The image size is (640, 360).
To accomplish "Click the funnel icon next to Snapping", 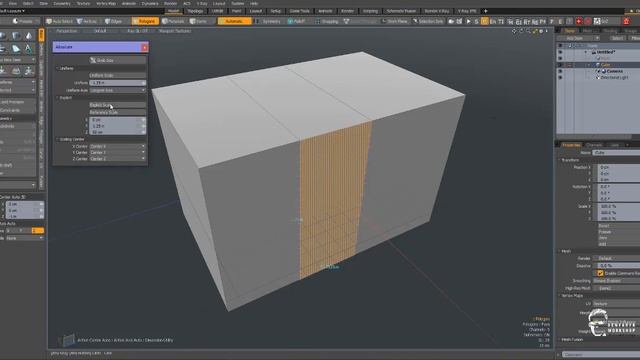I will [x=347, y=21].
